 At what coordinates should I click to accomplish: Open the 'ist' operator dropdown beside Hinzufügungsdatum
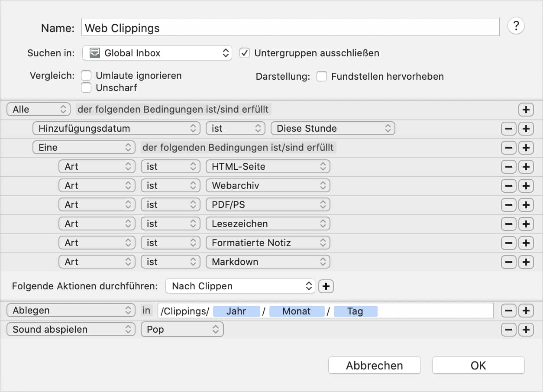coord(235,129)
